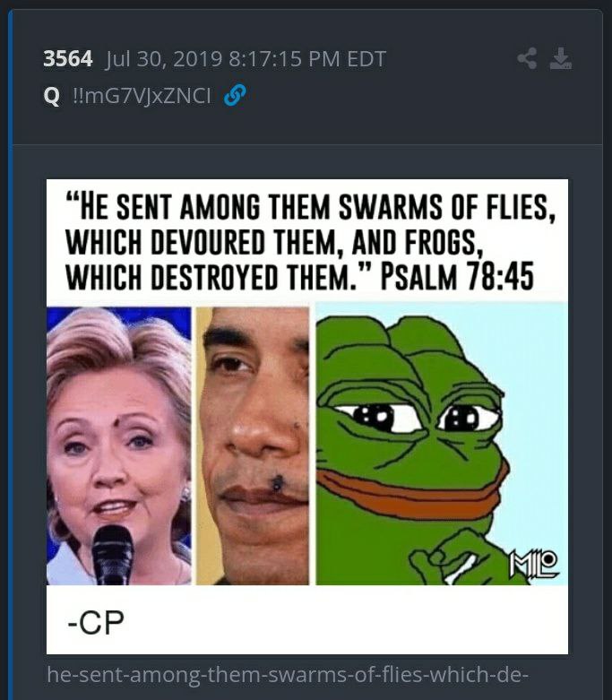Click Pepe's smiling brown mouth
This screenshot has height=700, width=612.
(x=413, y=493)
